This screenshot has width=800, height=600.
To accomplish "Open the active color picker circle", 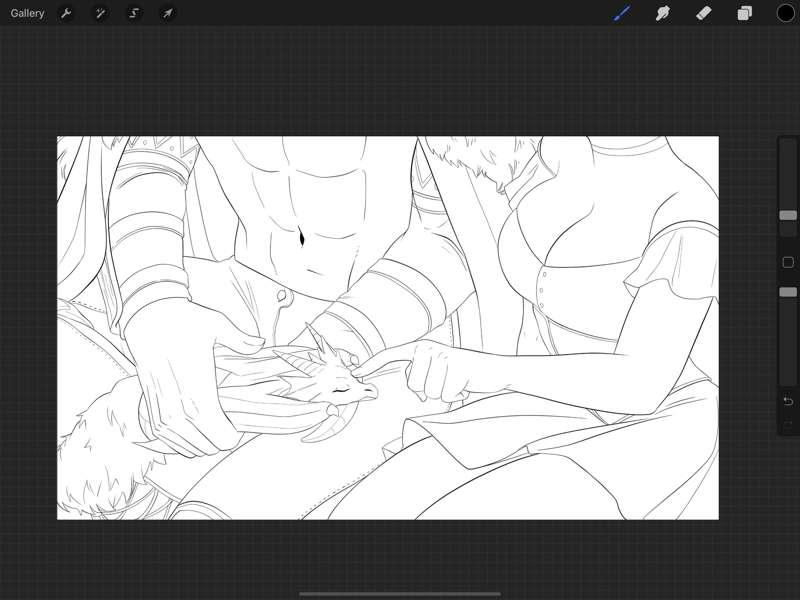I will (x=786, y=13).
